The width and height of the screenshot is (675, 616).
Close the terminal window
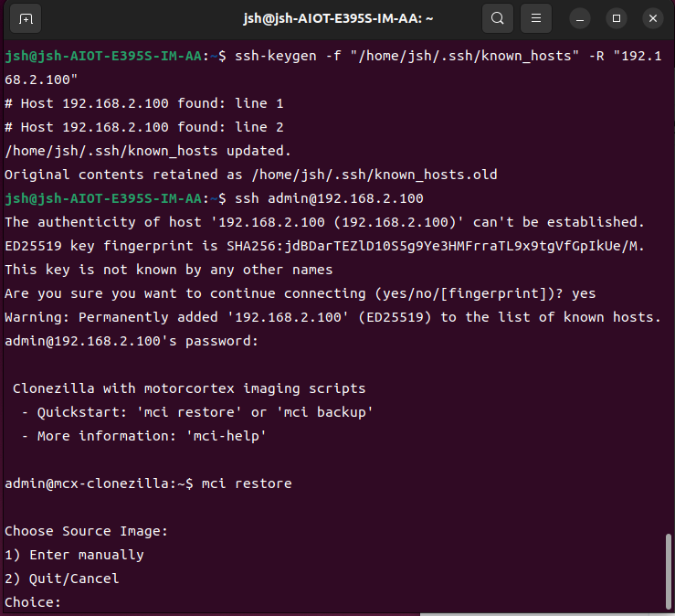pos(651,18)
